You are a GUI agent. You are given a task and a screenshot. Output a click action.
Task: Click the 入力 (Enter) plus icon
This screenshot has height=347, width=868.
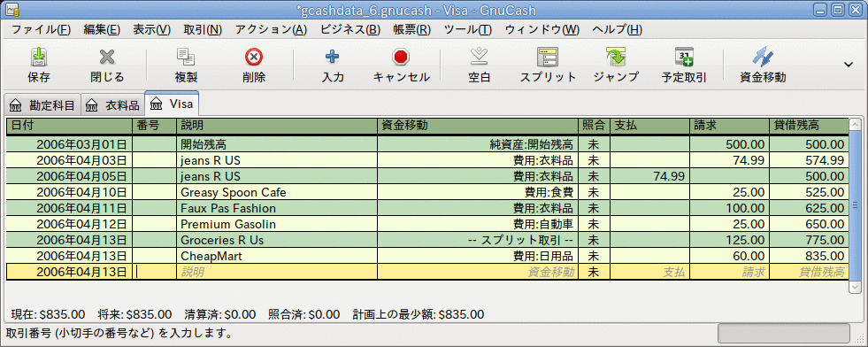(x=333, y=57)
